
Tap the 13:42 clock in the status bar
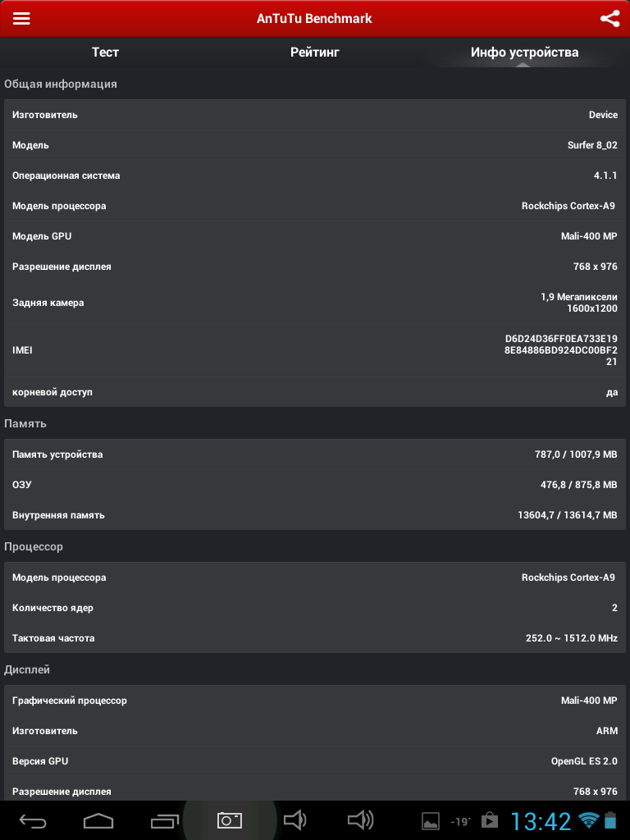coord(541,821)
